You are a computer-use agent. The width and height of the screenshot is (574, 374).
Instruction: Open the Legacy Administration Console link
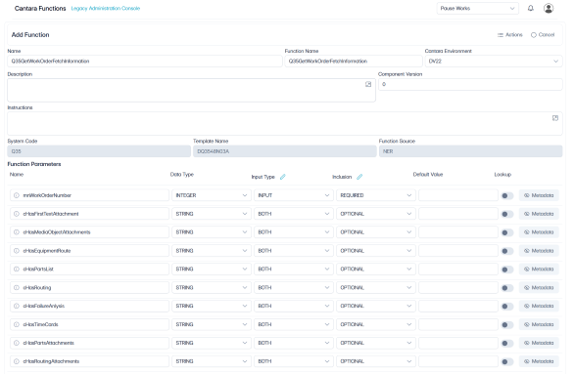click(x=105, y=8)
